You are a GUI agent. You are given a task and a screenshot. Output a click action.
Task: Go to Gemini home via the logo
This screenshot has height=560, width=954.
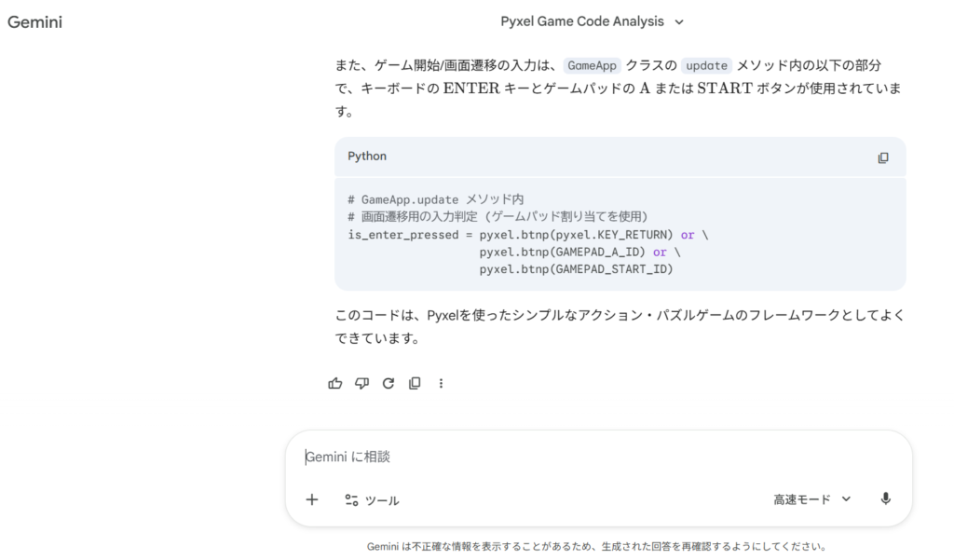coord(34,21)
